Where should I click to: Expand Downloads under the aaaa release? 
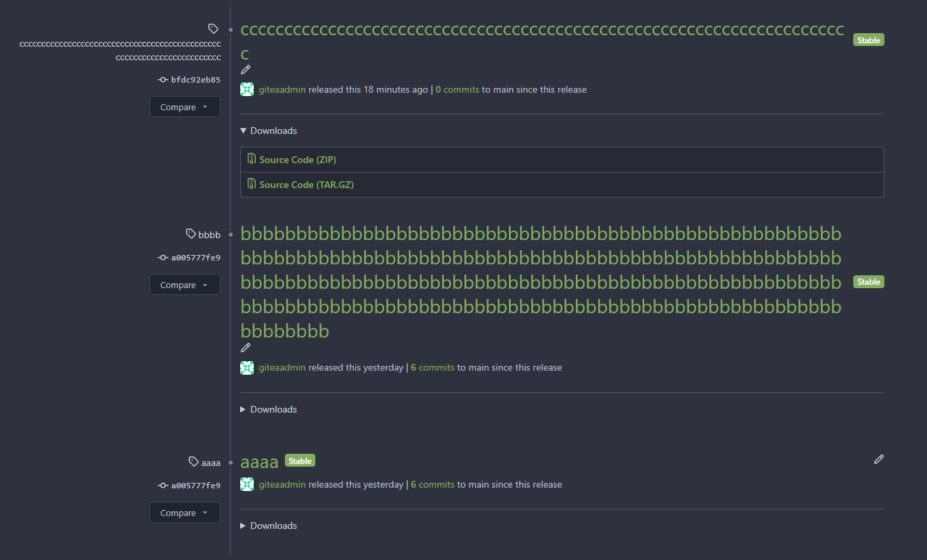click(x=269, y=526)
